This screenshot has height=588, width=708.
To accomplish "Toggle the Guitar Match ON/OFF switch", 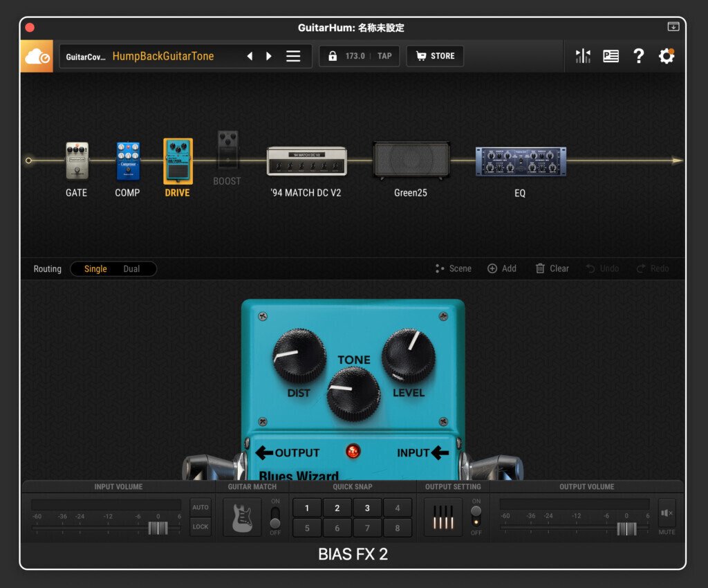I will click(x=275, y=518).
